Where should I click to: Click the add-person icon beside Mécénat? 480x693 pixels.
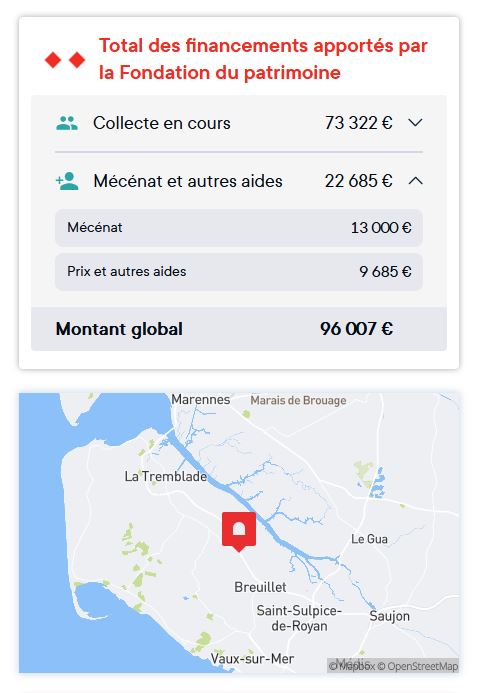[x=67, y=181]
